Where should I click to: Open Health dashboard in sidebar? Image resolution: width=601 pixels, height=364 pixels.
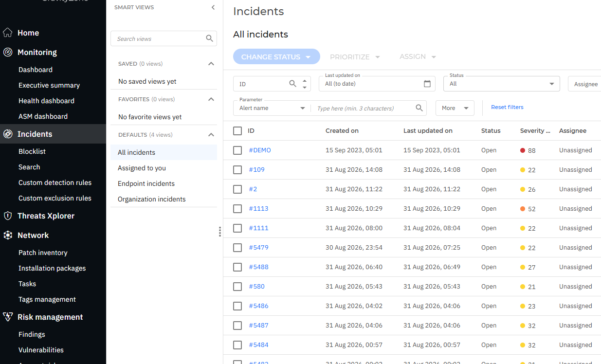point(46,101)
